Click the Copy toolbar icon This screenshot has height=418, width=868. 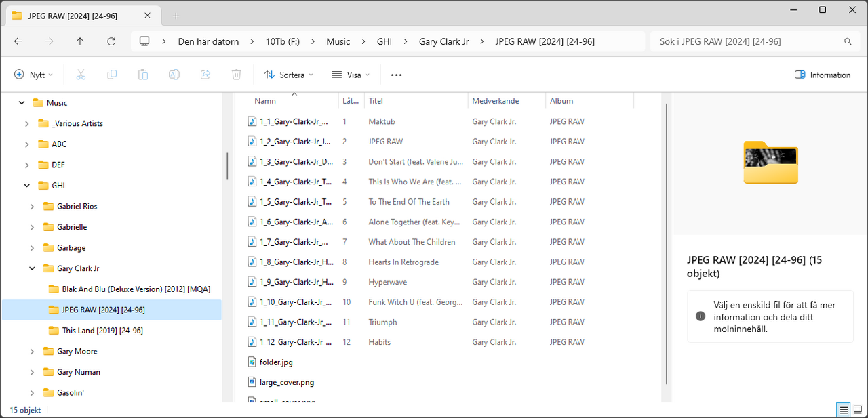112,75
